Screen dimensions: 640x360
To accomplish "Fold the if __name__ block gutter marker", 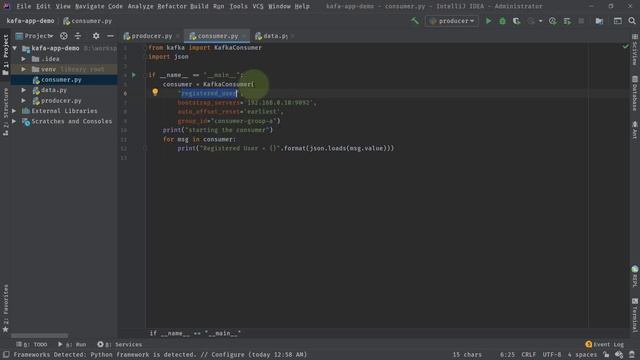I will coord(144,75).
